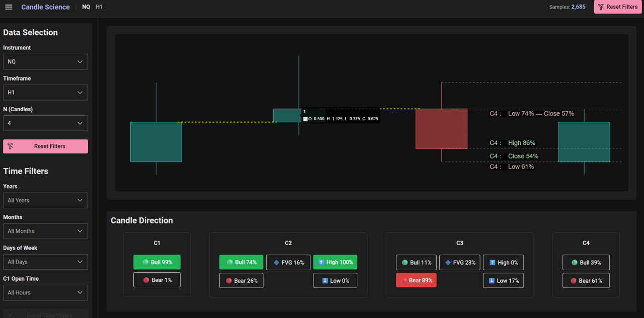The height and width of the screenshot is (318, 644).
Task: Click the sidebar Reset Filters button
Action: click(x=45, y=146)
